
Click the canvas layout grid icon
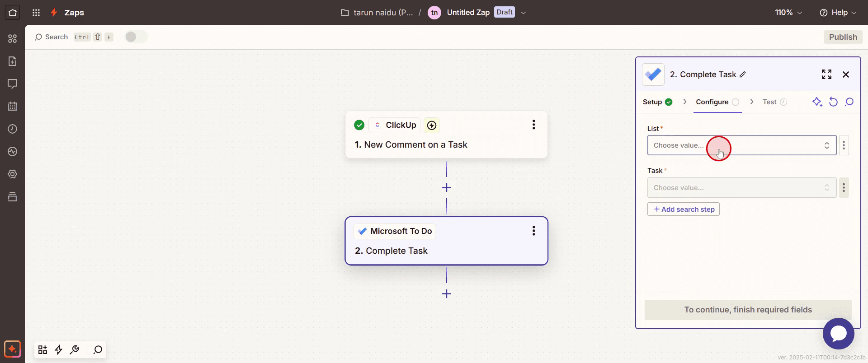[x=42, y=349]
